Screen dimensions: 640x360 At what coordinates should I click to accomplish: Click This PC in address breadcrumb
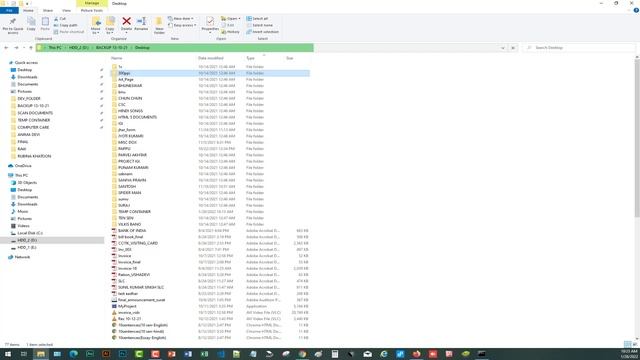click(x=55, y=48)
